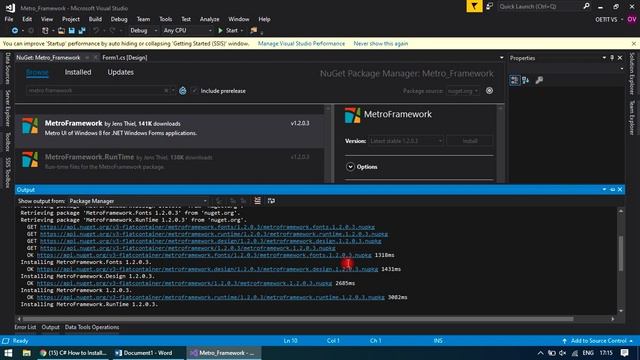Click the Open File folder icon
Screen dimensions: 640x360
tap(61, 31)
